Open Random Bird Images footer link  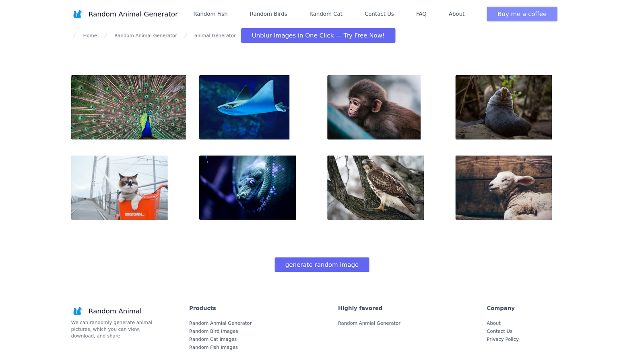coord(214,331)
